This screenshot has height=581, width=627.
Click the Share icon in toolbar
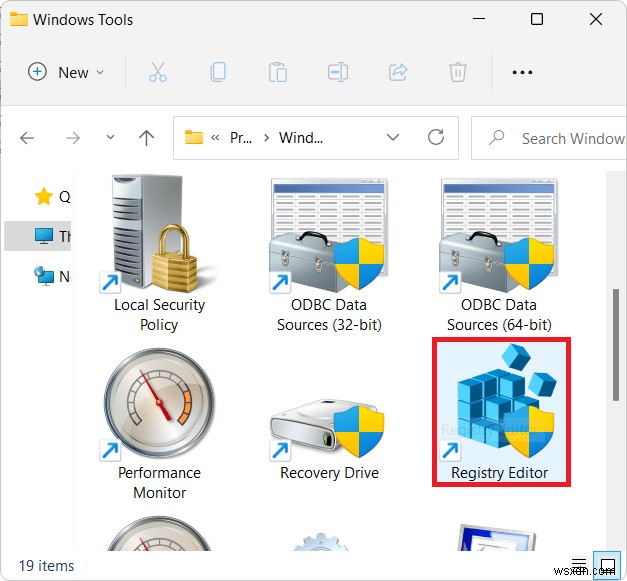(x=398, y=72)
